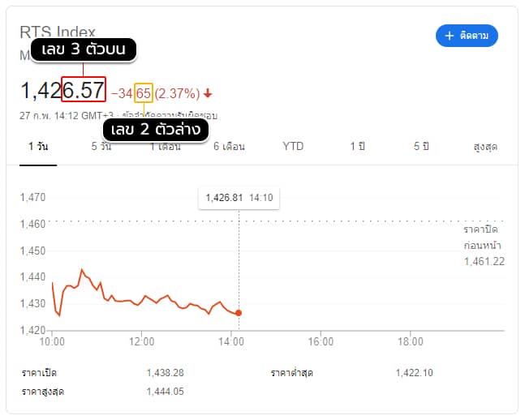Click the opening price 1,438.28

pyautogui.click(x=166, y=372)
